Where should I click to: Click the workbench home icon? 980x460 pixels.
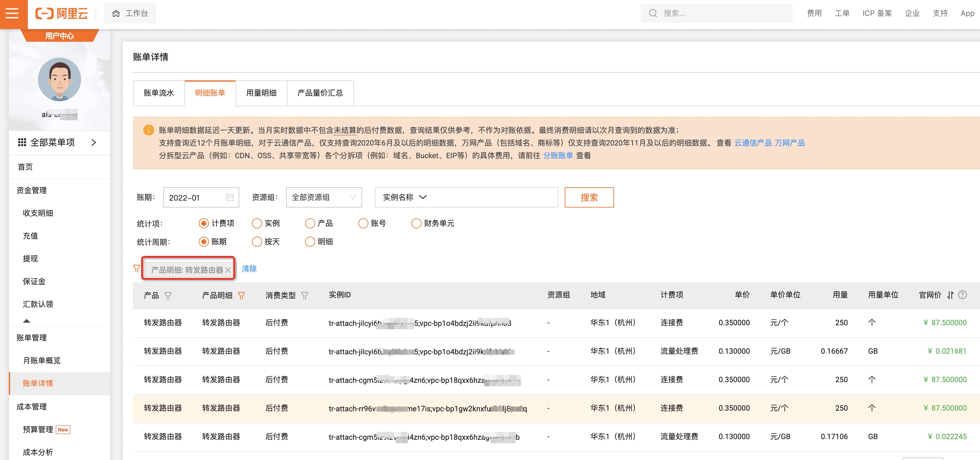pos(116,14)
